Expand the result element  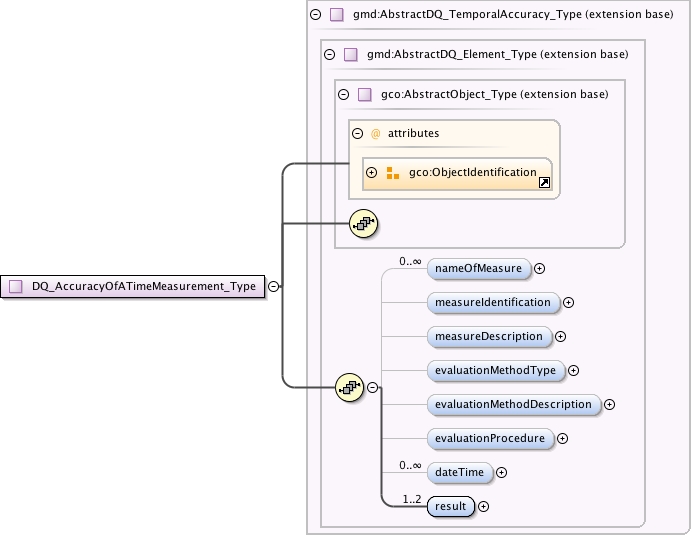point(483,506)
